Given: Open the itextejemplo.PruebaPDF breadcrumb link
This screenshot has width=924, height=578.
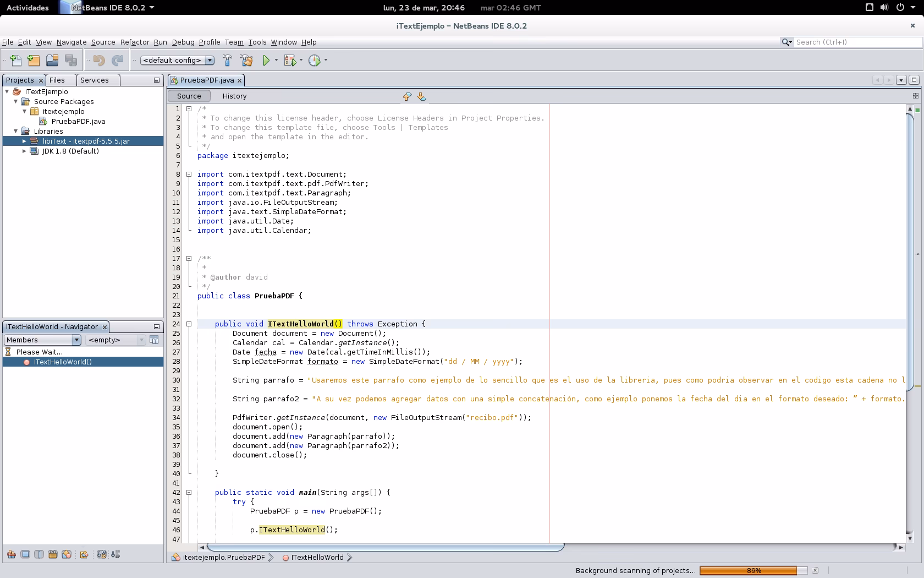Looking at the screenshot, I should (222, 557).
